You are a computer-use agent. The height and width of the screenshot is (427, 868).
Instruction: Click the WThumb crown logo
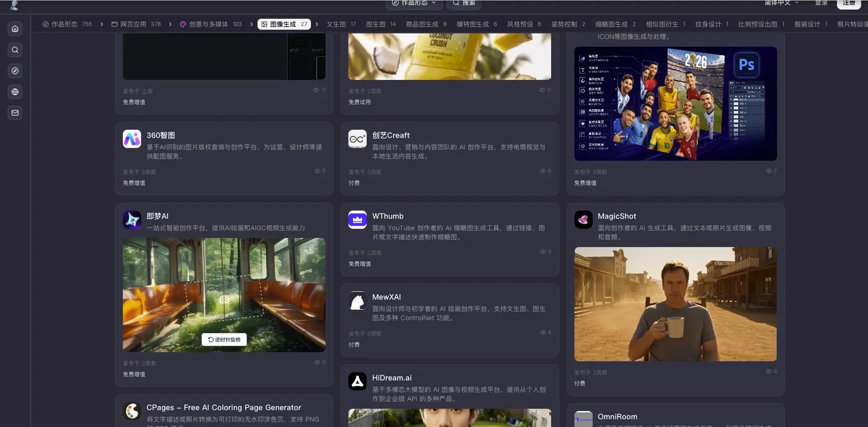click(358, 220)
